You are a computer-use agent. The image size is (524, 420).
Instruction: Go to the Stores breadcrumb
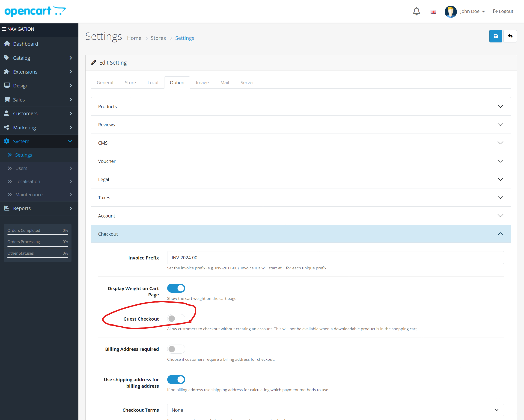pos(158,38)
